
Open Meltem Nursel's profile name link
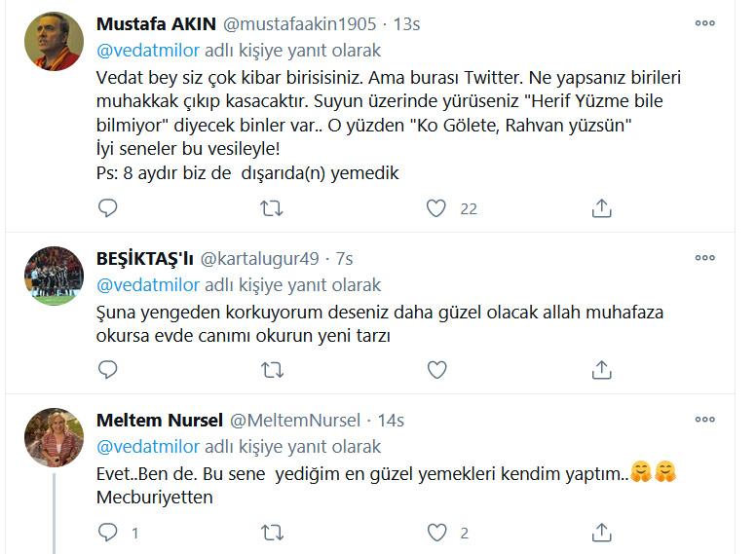click(160, 420)
